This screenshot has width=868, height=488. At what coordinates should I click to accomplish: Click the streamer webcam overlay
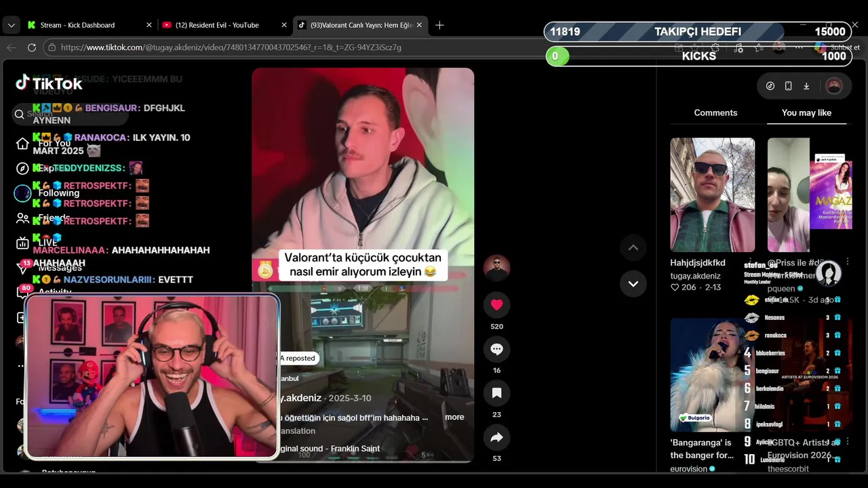pyautogui.click(x=152, y=378)
